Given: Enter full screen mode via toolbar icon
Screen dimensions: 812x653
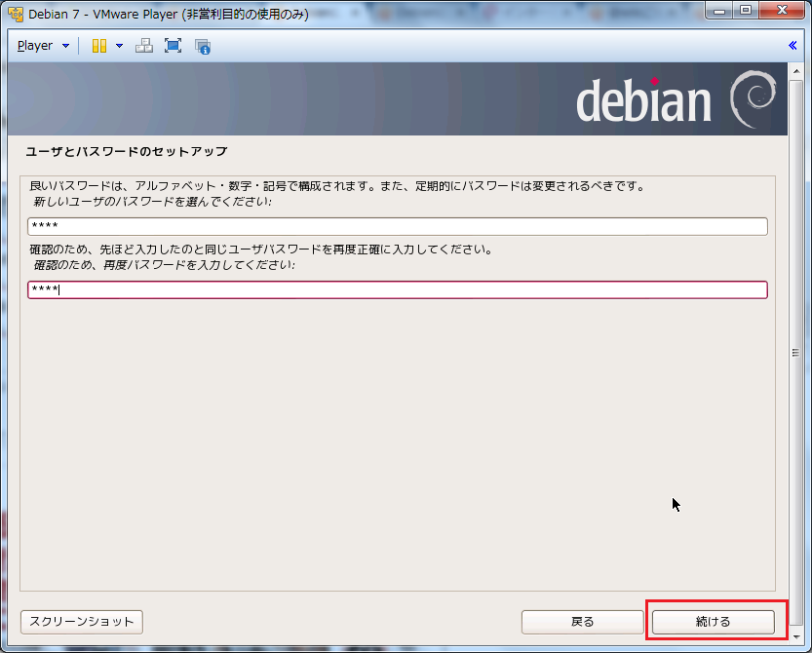Looking at the screenshot, I should point(173,46).
